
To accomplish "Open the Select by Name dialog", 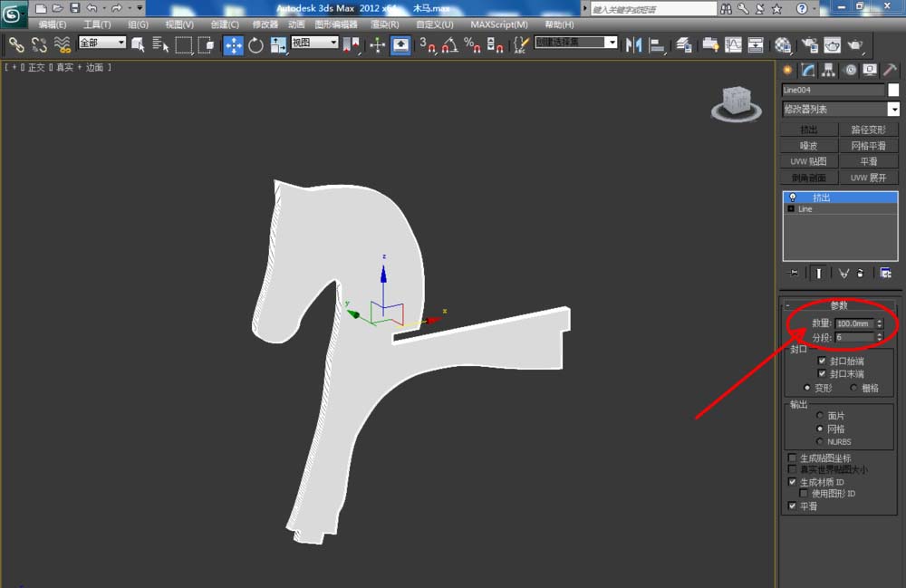I will tap(160, 44).
